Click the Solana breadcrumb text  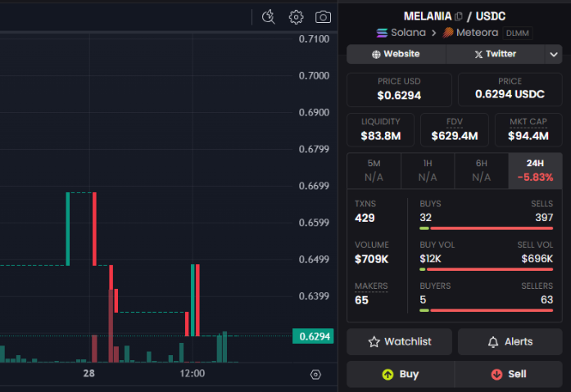(x=408, y=33)
